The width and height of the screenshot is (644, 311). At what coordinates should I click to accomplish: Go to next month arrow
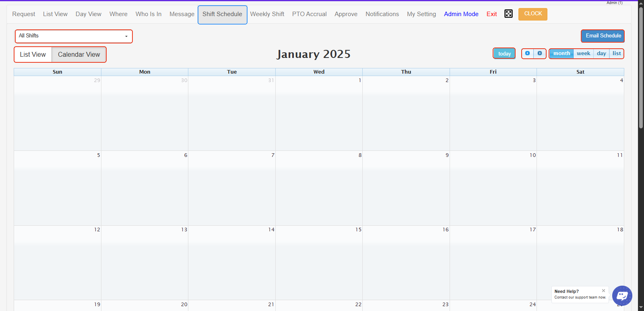coord(540,54)
